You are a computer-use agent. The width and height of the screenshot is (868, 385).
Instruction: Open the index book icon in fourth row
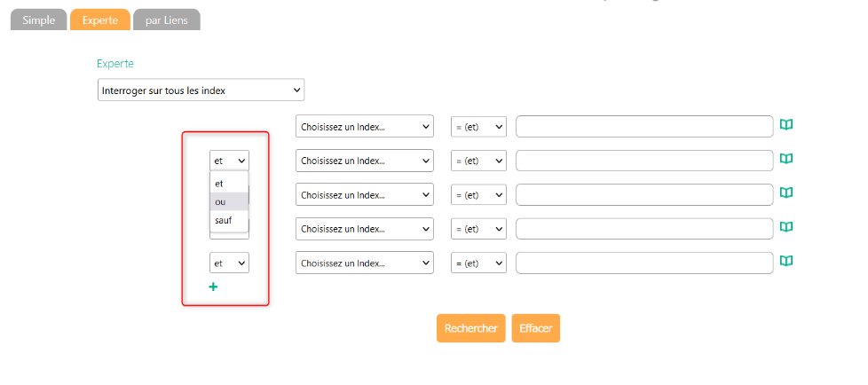tap(785, 227)
